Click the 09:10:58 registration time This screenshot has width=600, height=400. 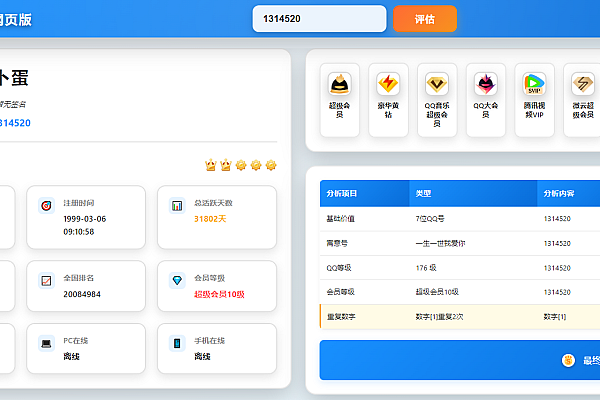tap(78, 232)
